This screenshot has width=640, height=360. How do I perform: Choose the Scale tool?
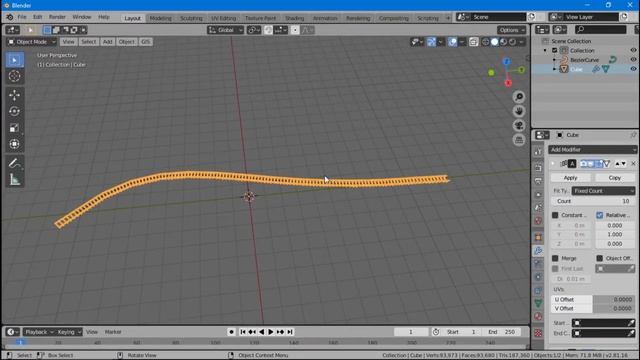tap(15, 128)
